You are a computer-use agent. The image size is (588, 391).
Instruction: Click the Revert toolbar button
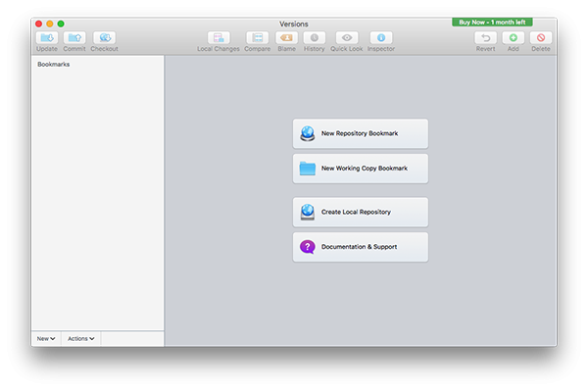pyautogui.click(x=486, y=38)
